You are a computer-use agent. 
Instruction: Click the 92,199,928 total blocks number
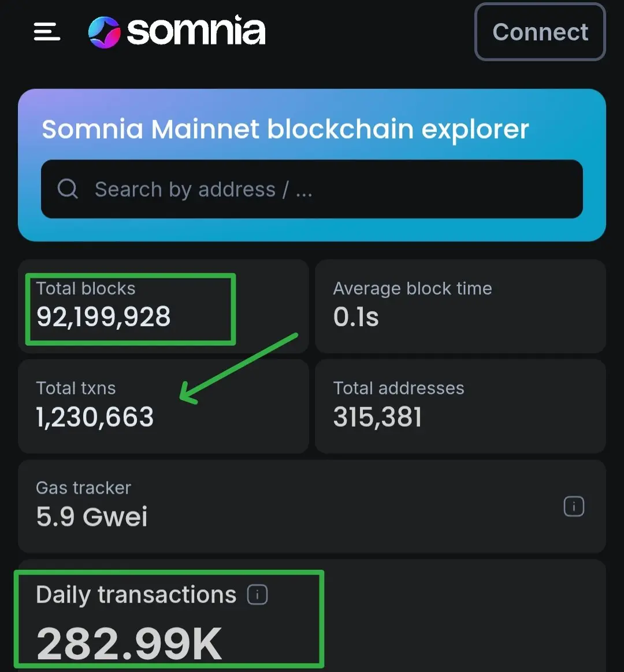tap(103, 317)
